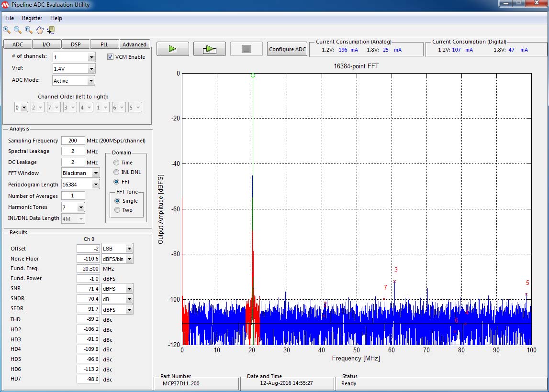This screenshot has width=549, height=392.
Task: Select the zoom out magnifier tool
Action: pyautogui.click(x=18, y=30)
